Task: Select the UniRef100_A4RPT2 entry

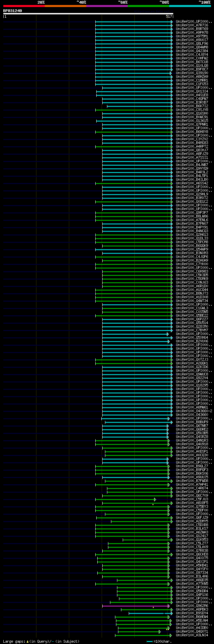Action: (192, 147)
